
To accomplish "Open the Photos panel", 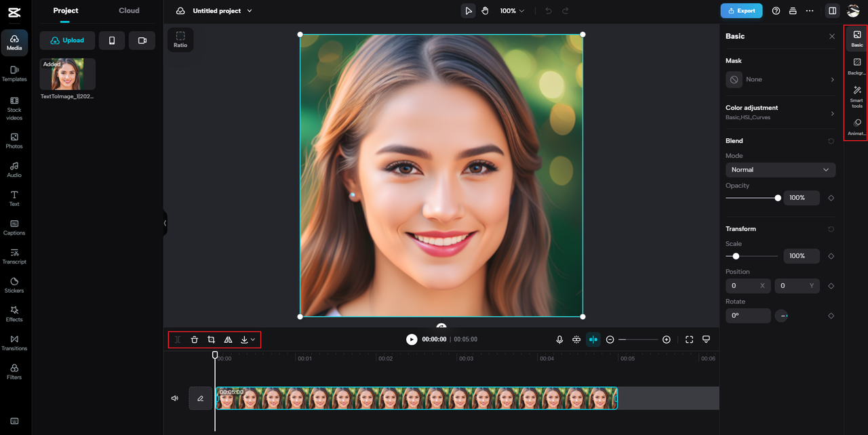I will click(x=14, y=141).
